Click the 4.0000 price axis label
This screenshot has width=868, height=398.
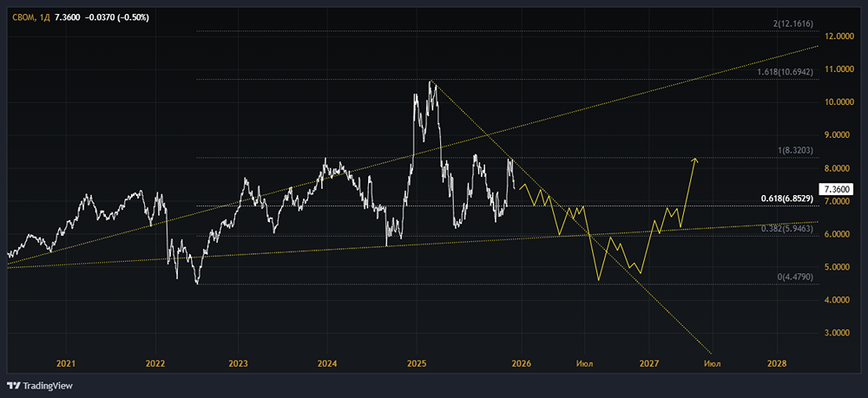tap(838, 300)
